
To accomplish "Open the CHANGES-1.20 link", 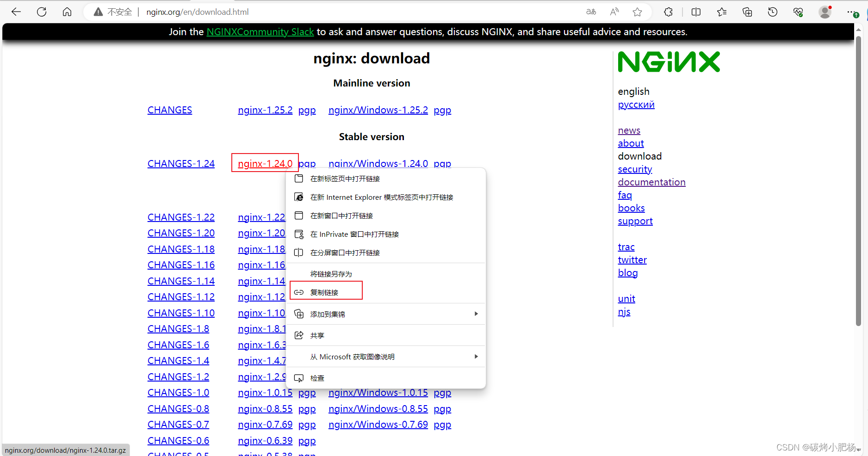I will [x=181, y=233].
